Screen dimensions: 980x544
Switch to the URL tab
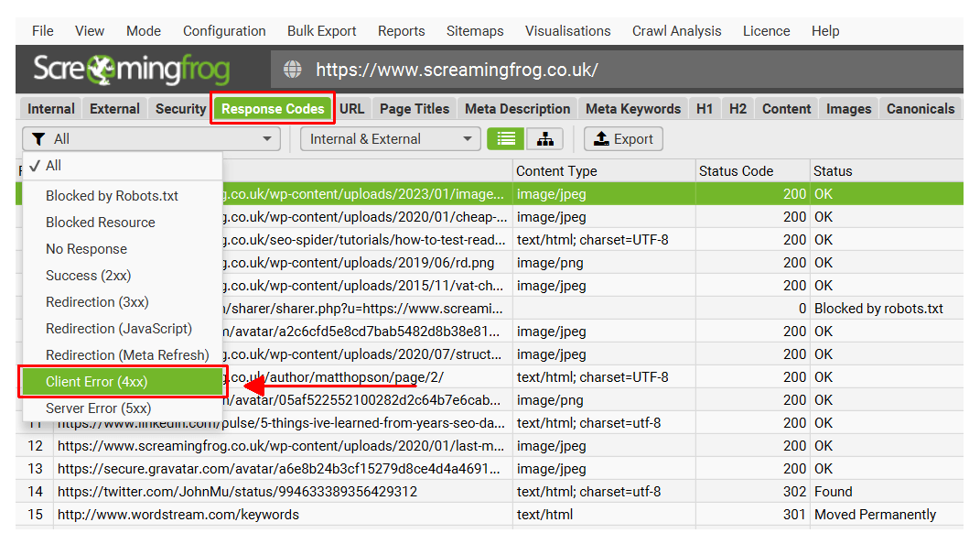pos(352,109)
